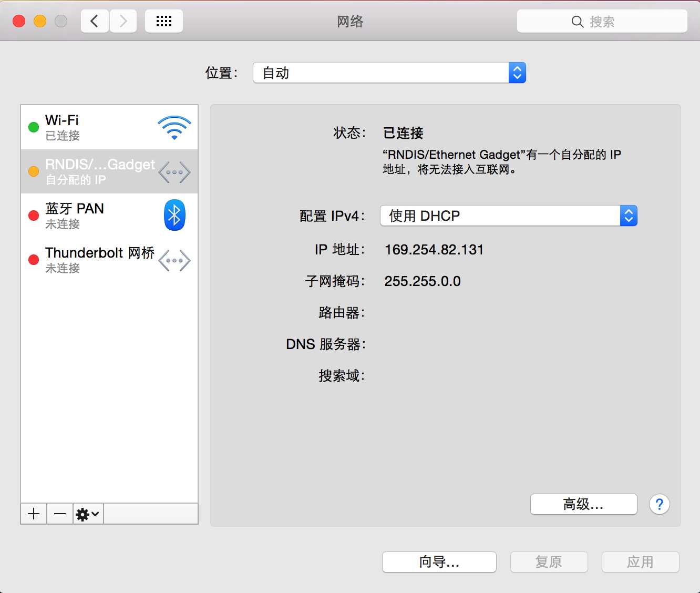
Task: Click the self-assigned IP warning message
Action: 502,162
